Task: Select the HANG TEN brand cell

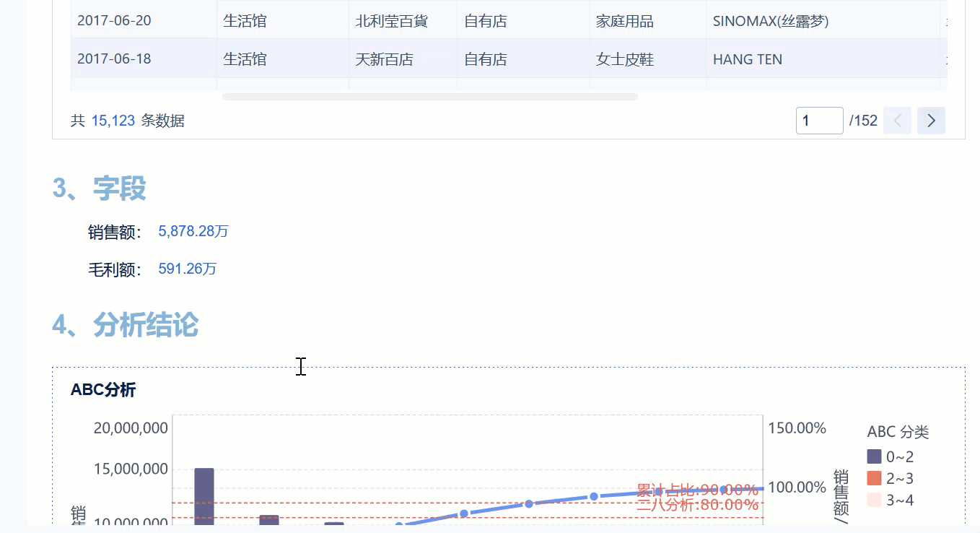Action: pyautogui.click(x=823, y=58)
